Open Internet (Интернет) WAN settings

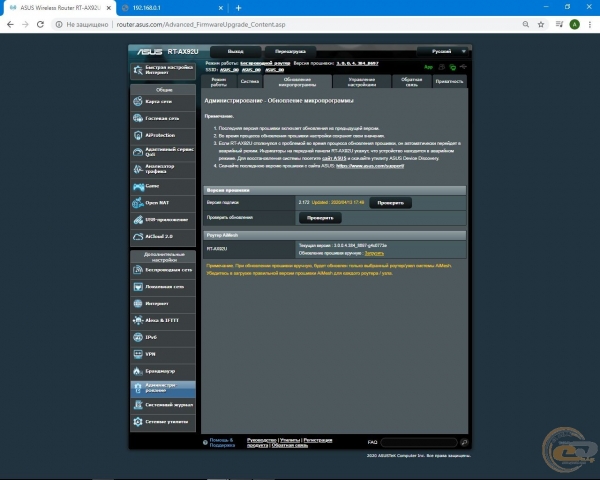point(163,304)
